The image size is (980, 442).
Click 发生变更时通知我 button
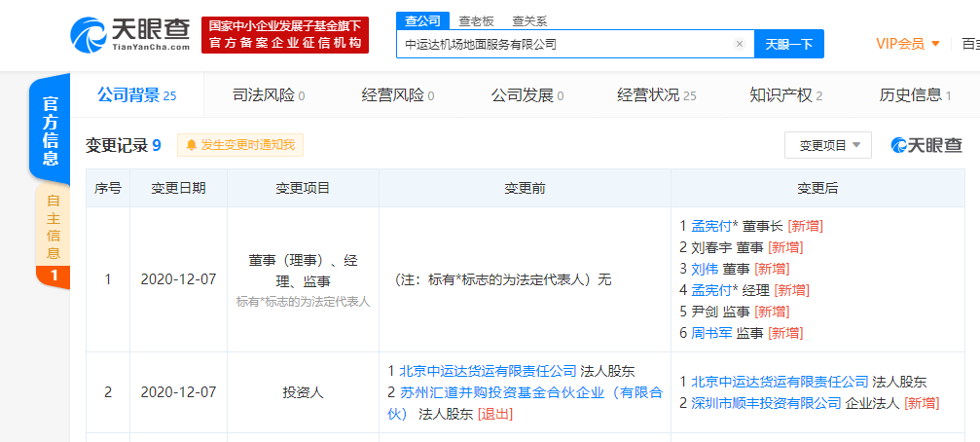(240, 145)
